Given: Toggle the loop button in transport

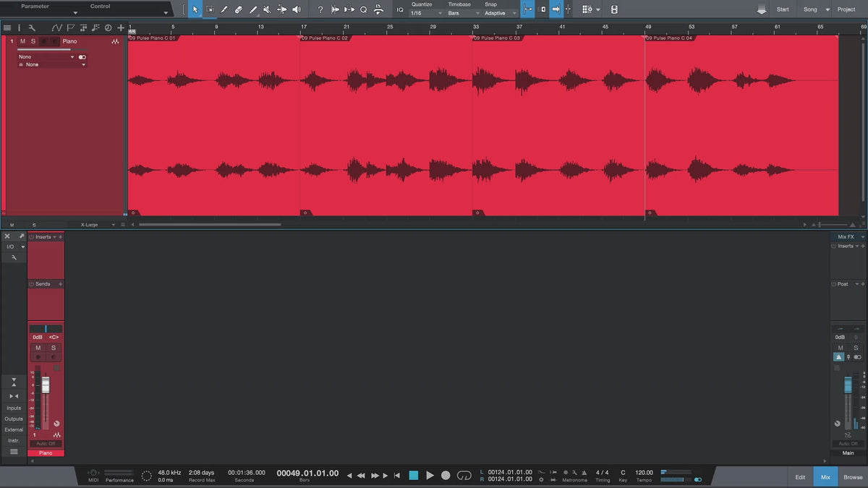Looking at the screenshot, I should pos(464,475).
